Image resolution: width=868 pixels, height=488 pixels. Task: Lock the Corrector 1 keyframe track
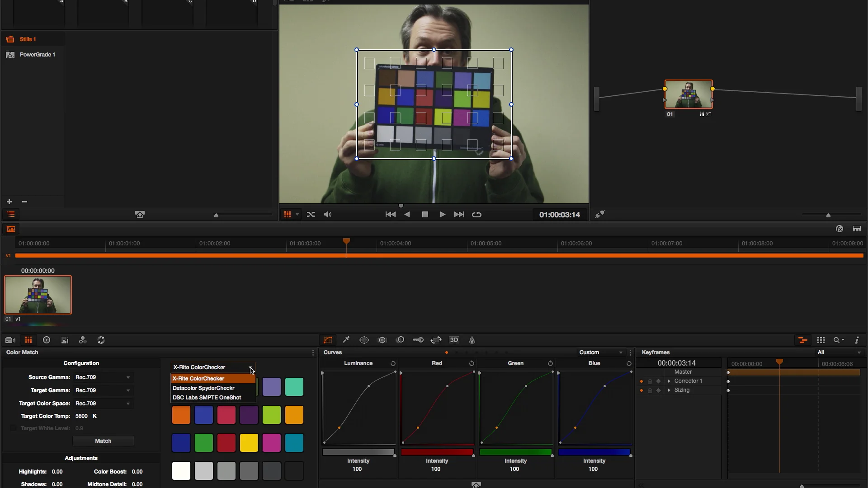651,381
